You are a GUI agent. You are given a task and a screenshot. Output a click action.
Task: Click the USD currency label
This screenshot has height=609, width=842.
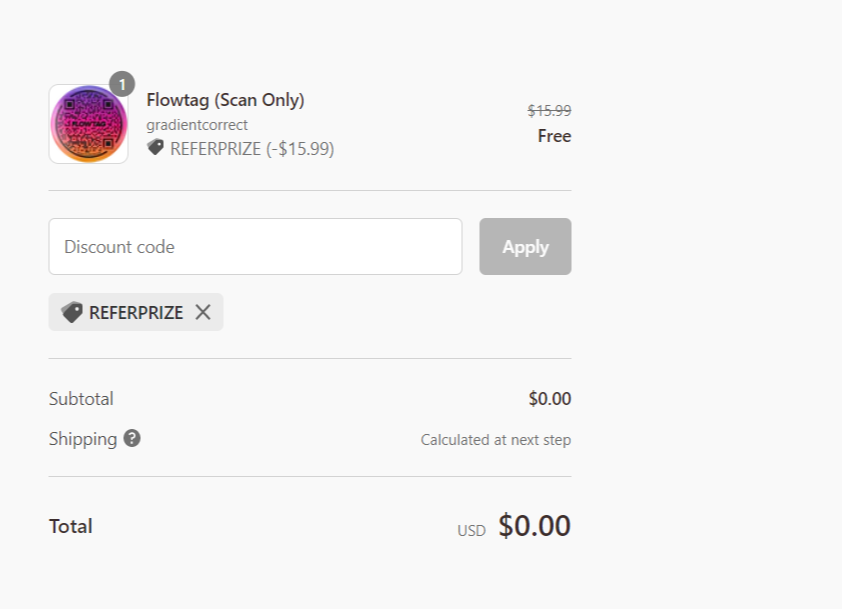[470, 530]
